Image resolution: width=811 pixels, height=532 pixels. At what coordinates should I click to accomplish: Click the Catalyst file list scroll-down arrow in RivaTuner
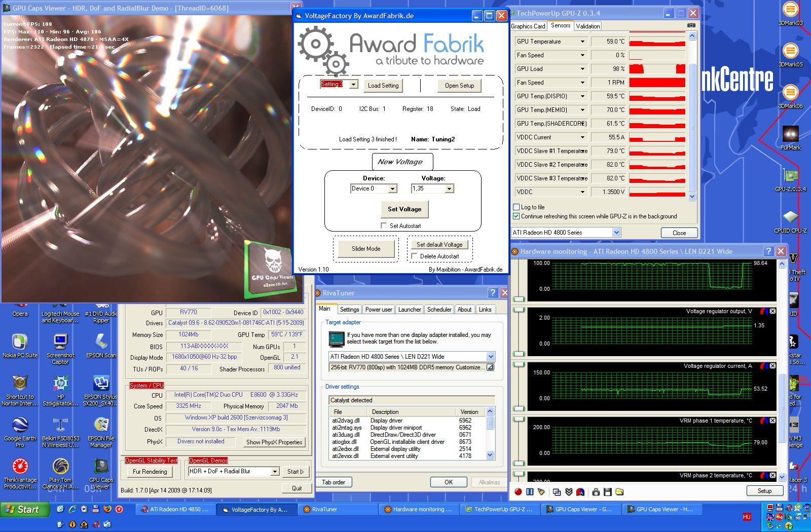[x=490, y=455]
